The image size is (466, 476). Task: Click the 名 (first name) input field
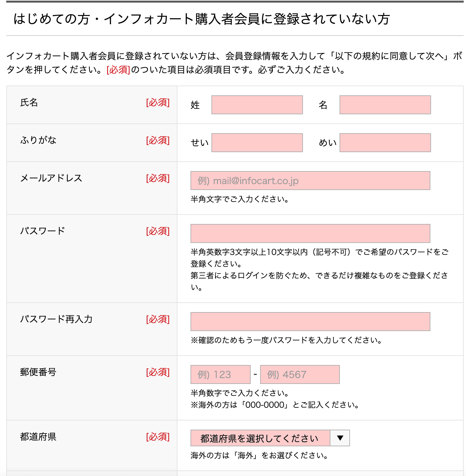(x=385, y=105)
